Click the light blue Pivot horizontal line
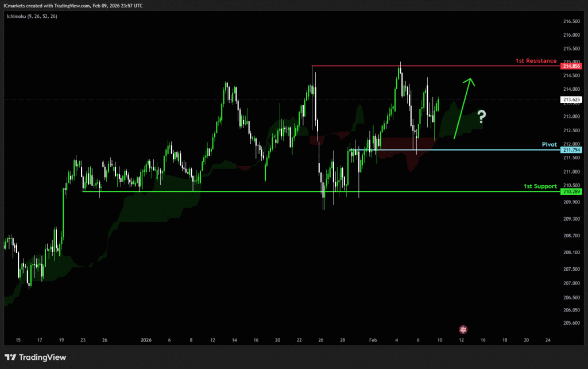Viewport: 588px width, 369px height. click(459, 150)
